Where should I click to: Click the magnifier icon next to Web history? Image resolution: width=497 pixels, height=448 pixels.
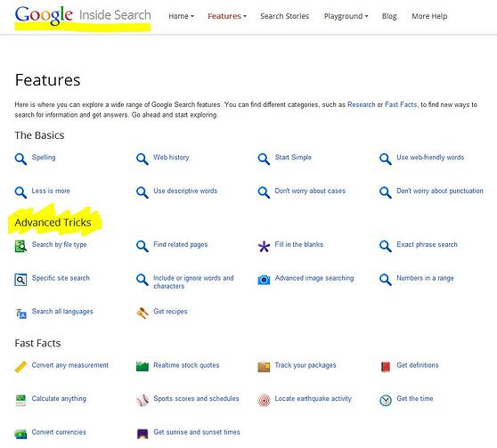[142, 159]
